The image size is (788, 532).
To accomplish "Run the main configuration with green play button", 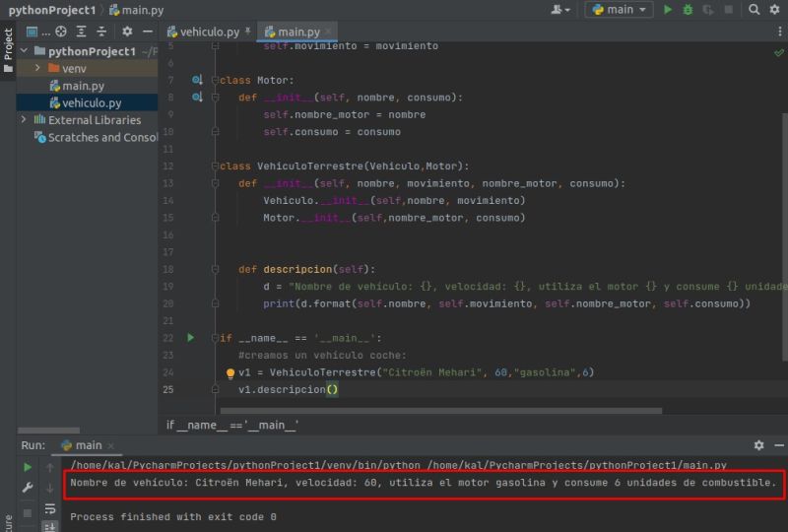I will (668, 10).
